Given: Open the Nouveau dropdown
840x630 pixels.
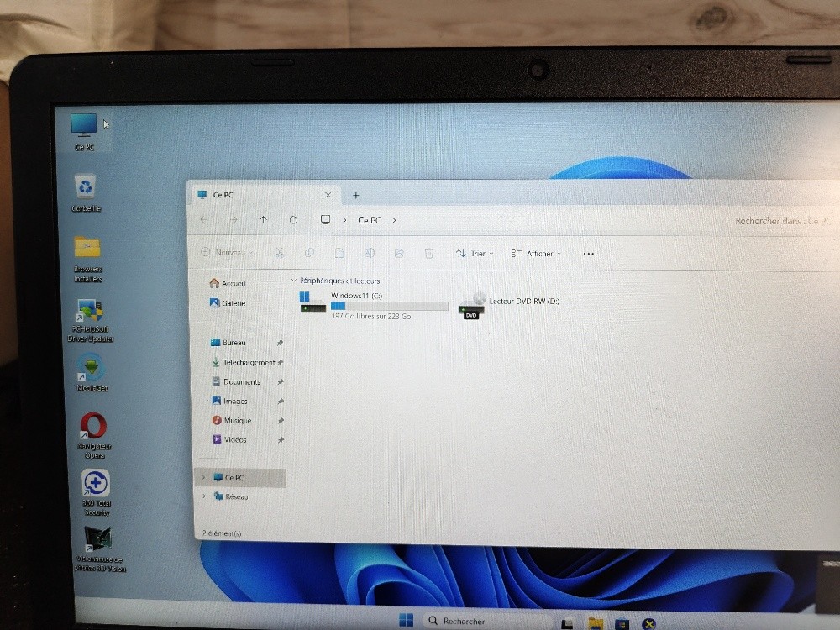Looking at the screenshot, I should [227, 252].
